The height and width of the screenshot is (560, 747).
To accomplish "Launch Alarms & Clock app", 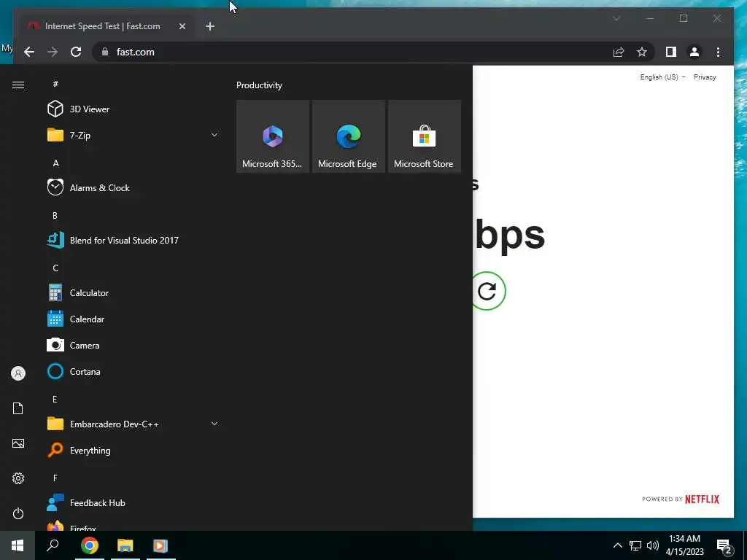I will [x=133, y=187].
